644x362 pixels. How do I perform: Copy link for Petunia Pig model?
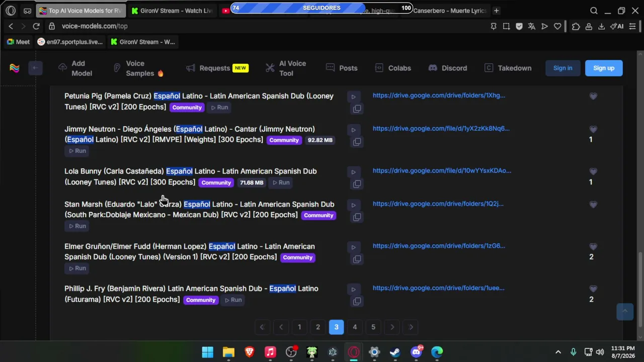click(357, 109)
